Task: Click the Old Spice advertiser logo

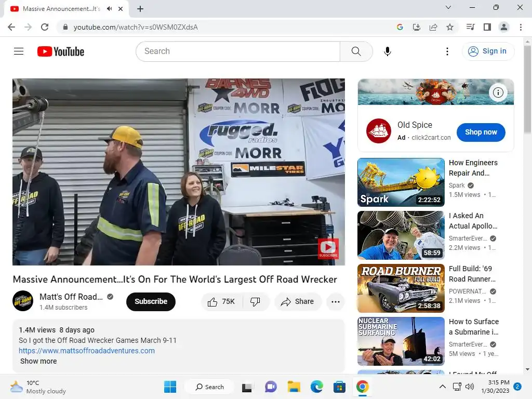Action: pos(378,131)
